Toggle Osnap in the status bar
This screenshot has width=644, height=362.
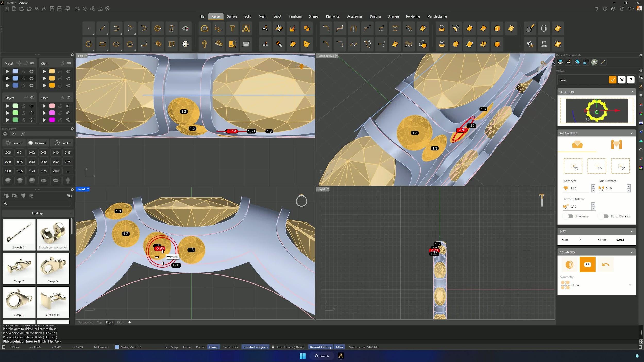click(x=214, y=347)
